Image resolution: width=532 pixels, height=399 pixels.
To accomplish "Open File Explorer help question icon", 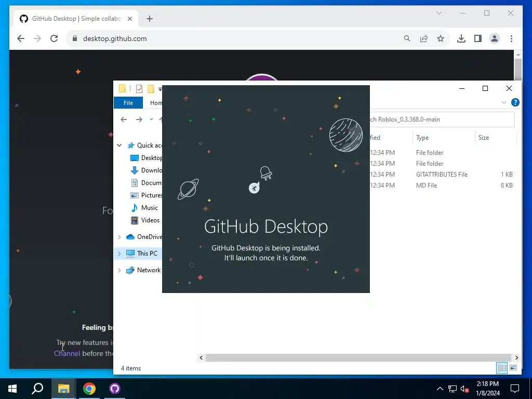I will coord(515,102).
